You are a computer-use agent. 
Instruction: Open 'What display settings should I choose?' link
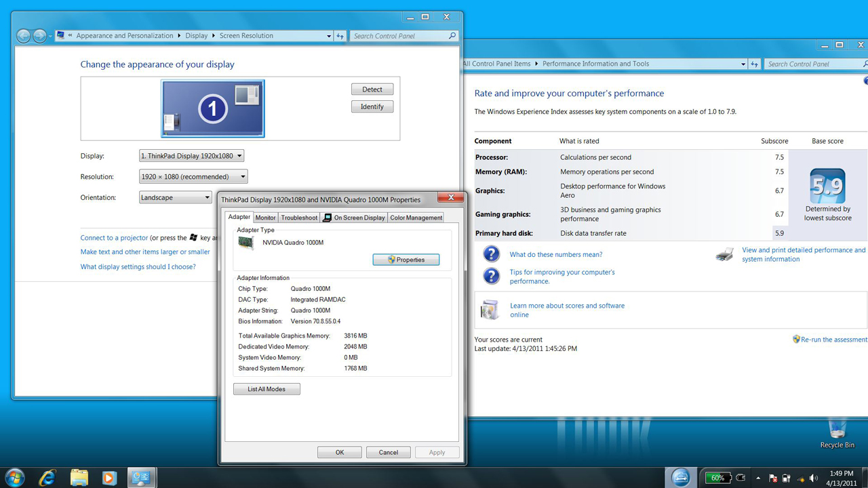click(138, 267)
